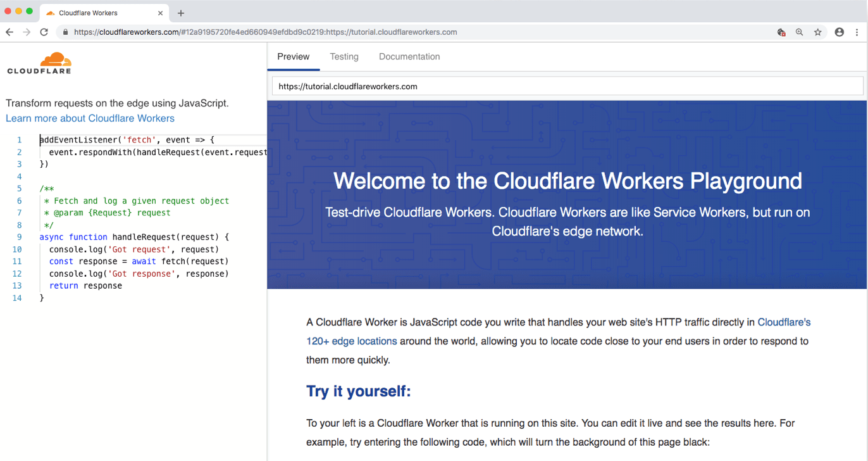Switch to the Testing tab
Screen dimensions: 868x461
pyautogui.click(x=344, y=56)
